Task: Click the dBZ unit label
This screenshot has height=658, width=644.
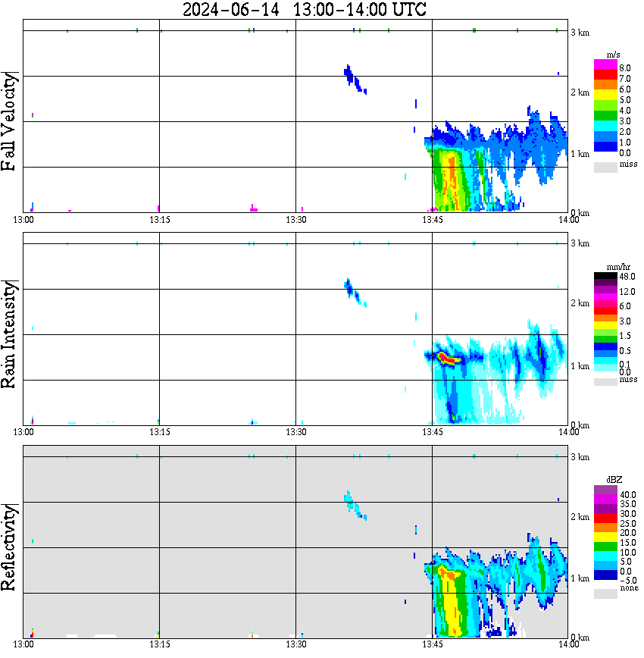Action: coord(614,480)
